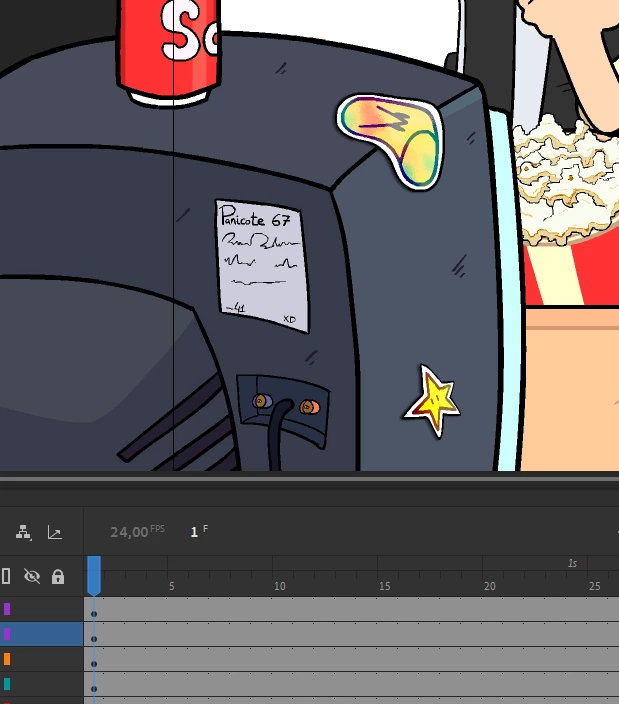Click the orange layer color swatch
The image size is (619, 704).
[x=7, y=659]
